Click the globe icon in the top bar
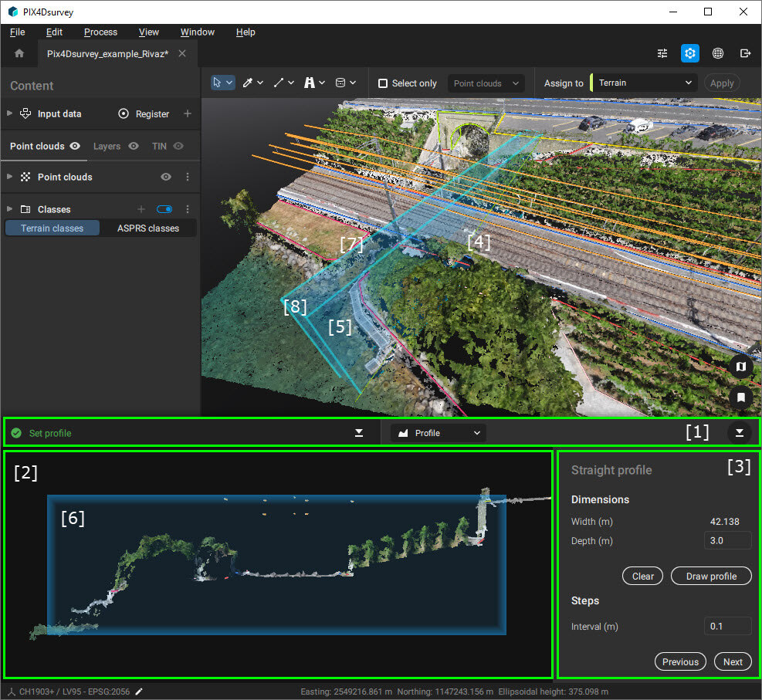 click(x=717, y=53)
